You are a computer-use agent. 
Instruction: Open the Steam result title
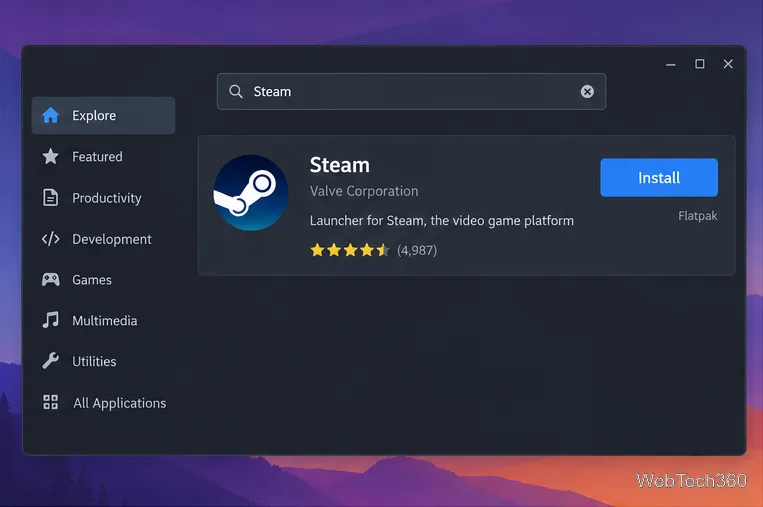[x=340, y=165]
